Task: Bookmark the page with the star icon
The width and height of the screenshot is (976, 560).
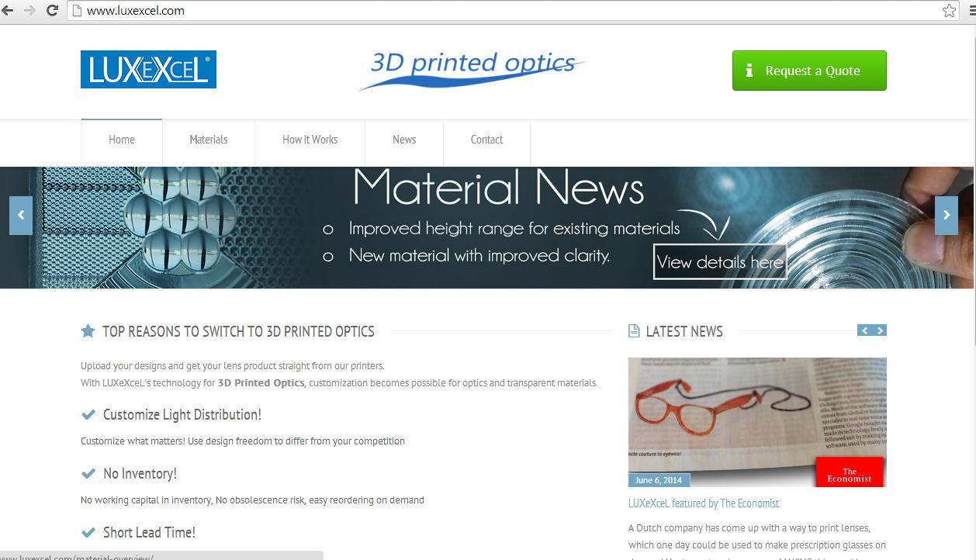Action: coord(949,11)
